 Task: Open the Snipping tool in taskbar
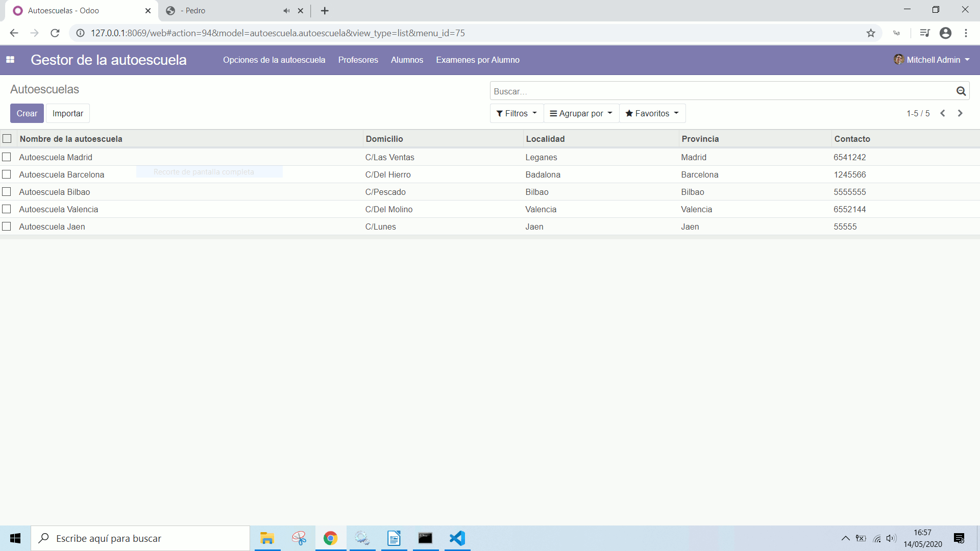point(299,538)
